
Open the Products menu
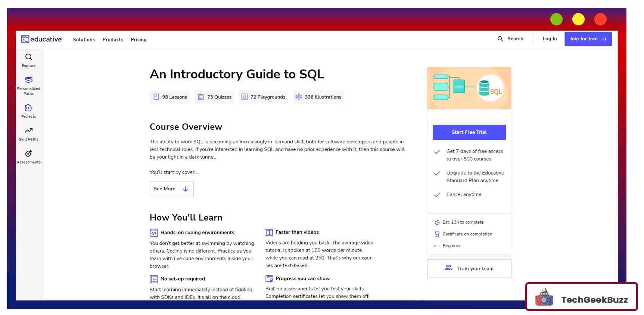click(113, 40)
